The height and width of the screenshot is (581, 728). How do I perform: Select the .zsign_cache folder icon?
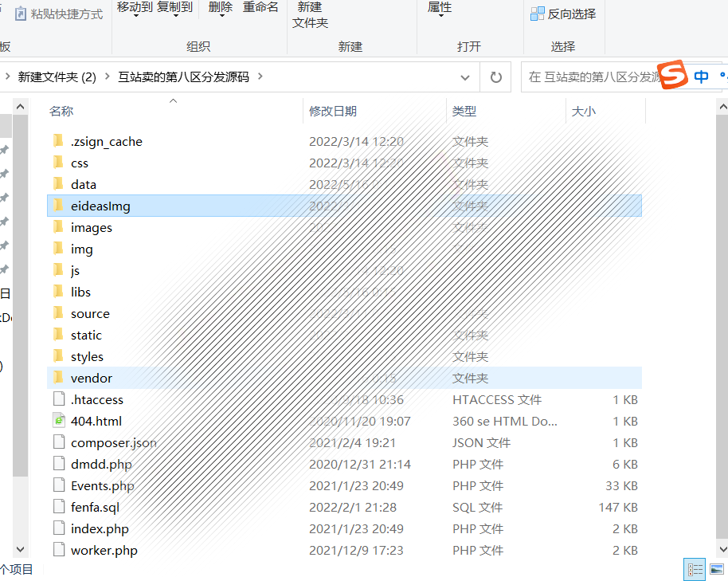(58, 140)
